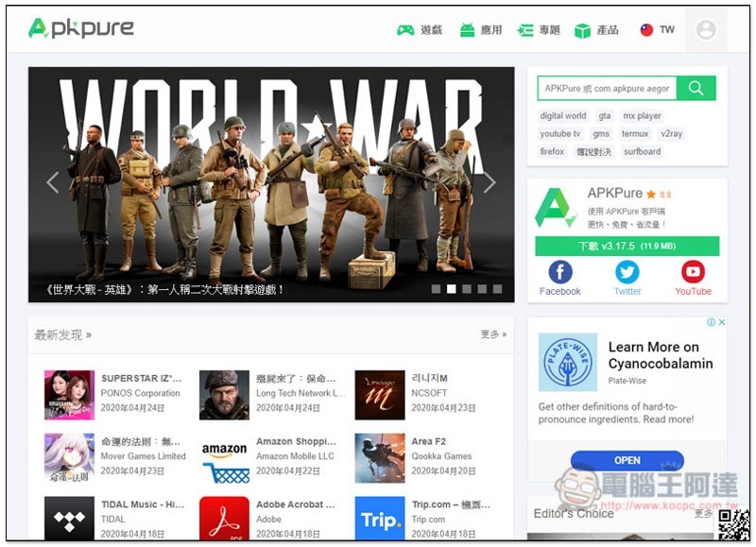This screenshot has height=547, width=756.
Task: Open the 'Adobe Acrobat ...' title link
Action: pos(295,504)
